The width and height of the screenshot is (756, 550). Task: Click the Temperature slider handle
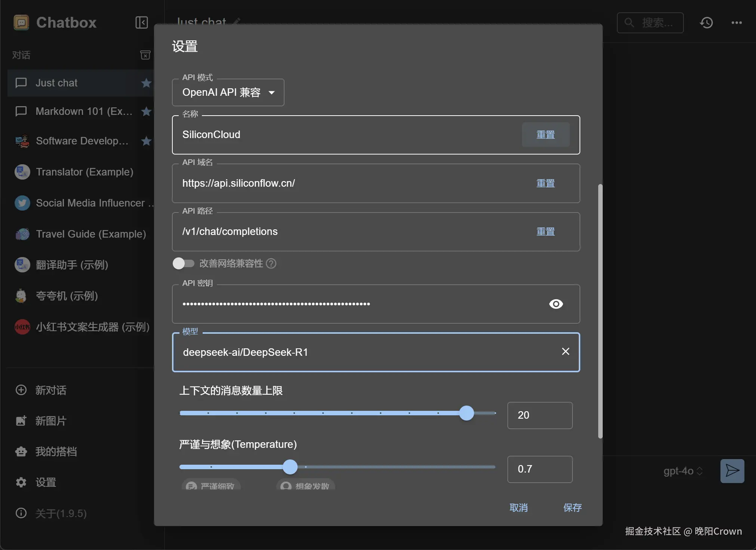pyautogui.click(x=290, y=467)
